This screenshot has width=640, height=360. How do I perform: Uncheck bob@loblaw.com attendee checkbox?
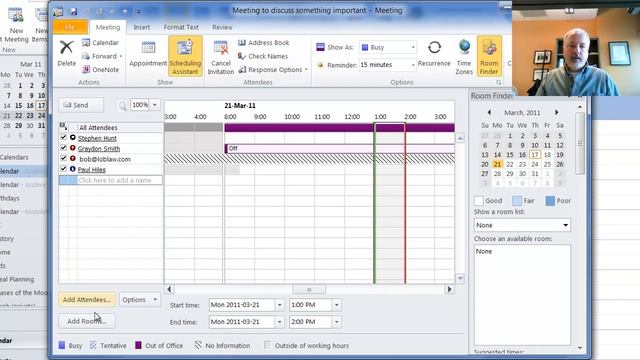(x=63, y=158)
